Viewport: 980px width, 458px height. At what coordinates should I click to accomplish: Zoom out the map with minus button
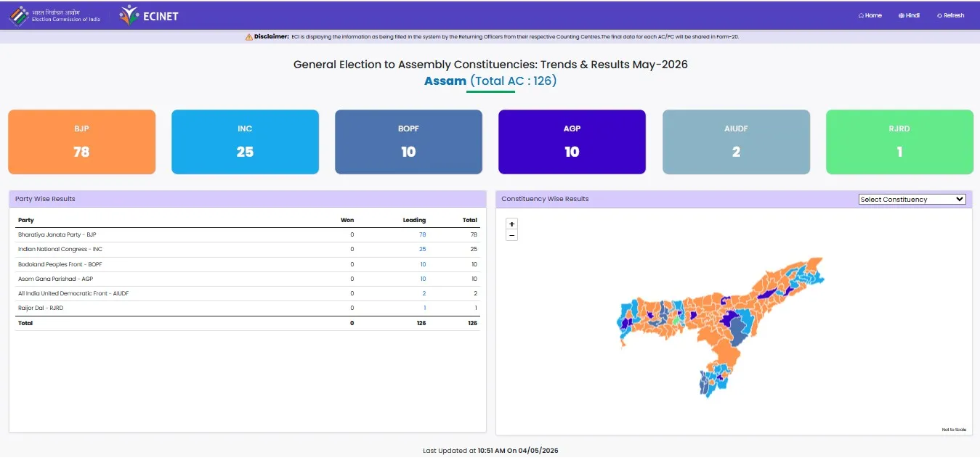pyautogui.click(x=511, y=235)
